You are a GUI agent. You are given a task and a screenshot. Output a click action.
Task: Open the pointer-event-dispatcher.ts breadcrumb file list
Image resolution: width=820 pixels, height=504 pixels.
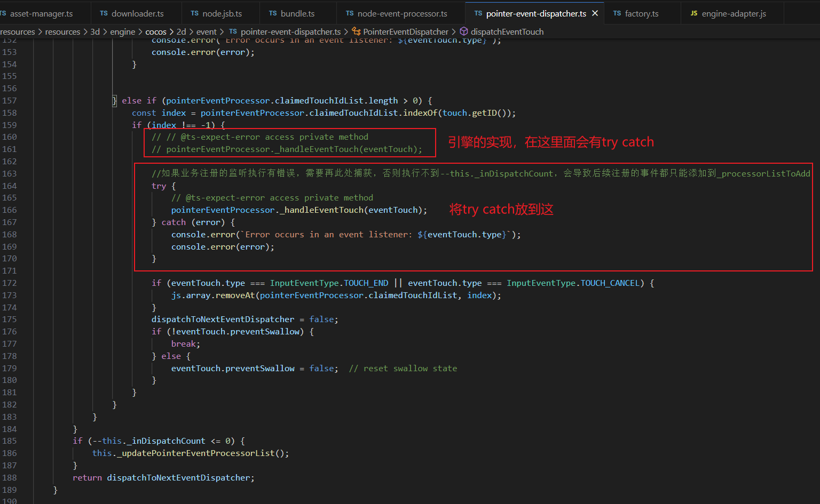tap(290, 32)
